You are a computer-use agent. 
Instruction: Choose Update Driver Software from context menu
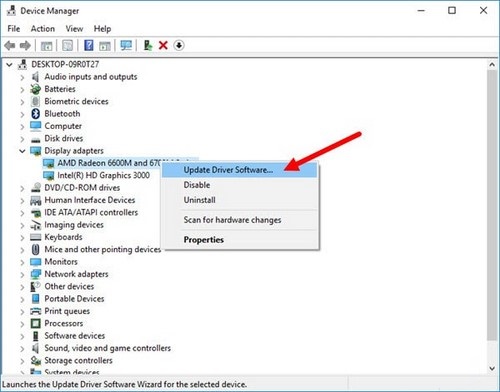tap(239, 170)
